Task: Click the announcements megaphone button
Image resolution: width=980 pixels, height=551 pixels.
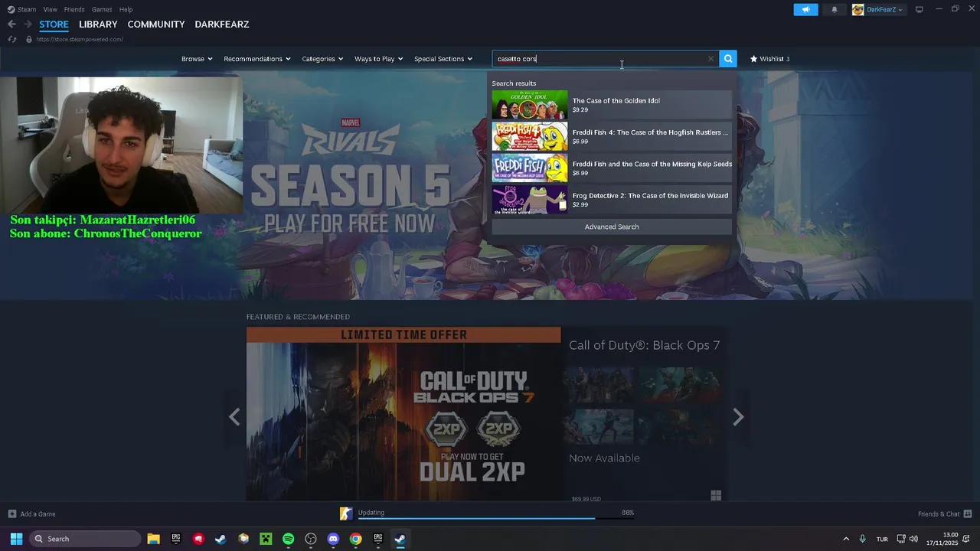Action: [x=805, y=9]
